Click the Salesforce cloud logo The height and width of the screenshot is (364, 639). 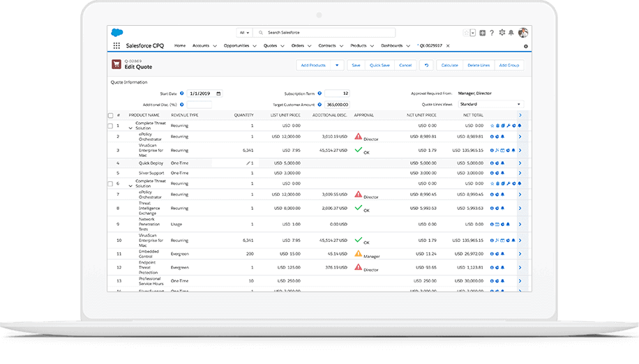point(117,33)
